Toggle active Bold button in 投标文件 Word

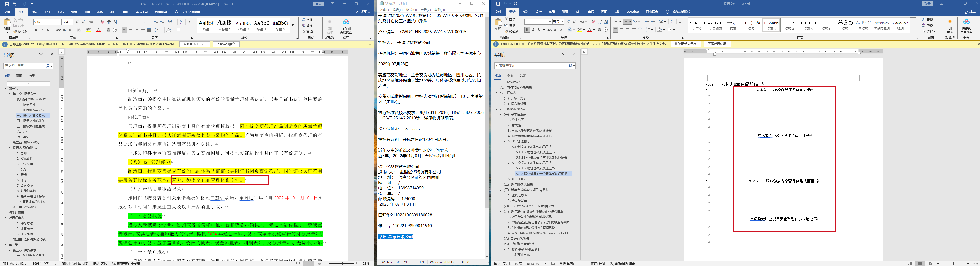pos(527,30)
